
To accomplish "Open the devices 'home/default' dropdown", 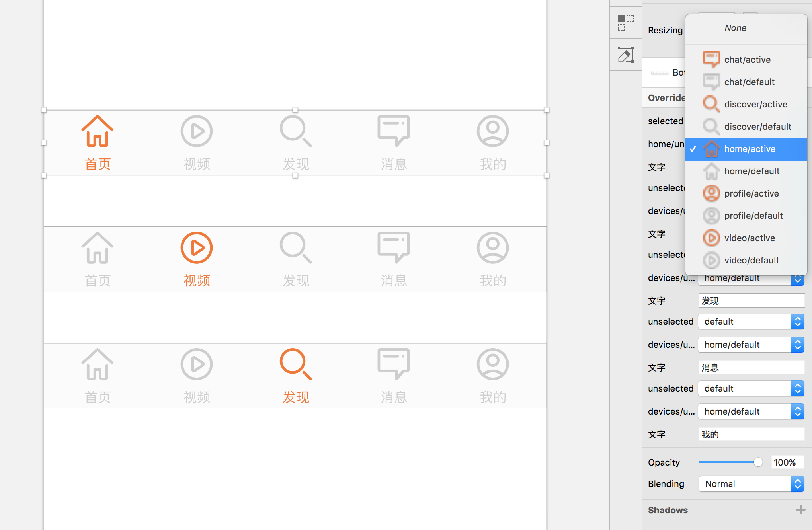I will pyautogui.click(x=751, y=345).
